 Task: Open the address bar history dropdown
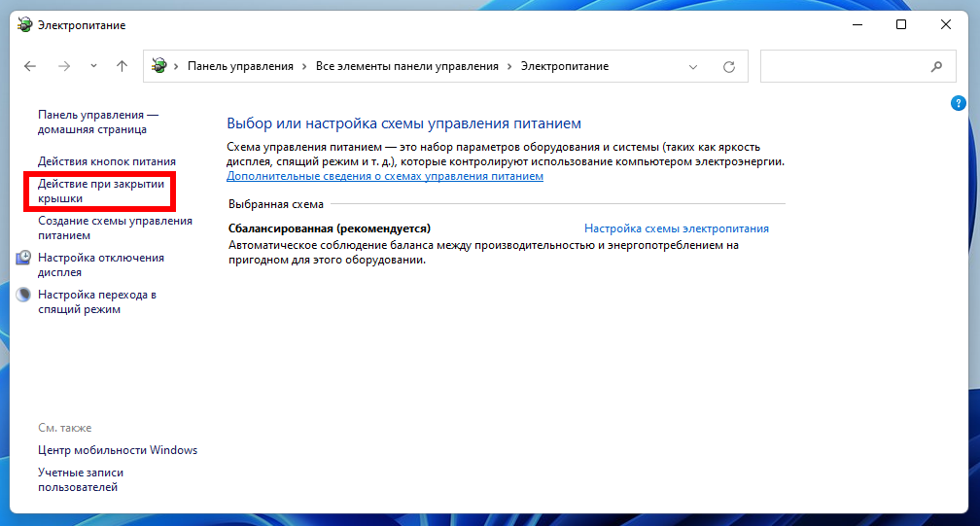tap(693, 67)
